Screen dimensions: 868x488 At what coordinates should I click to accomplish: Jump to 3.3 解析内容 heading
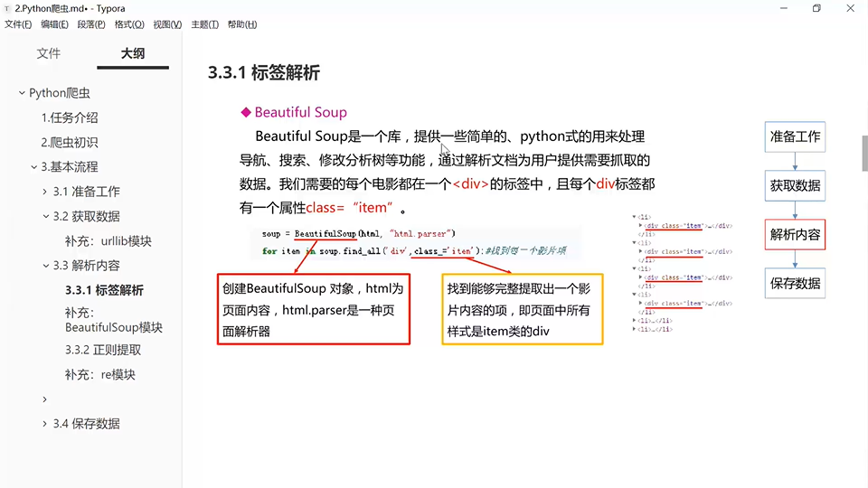(x=87, y=266)
